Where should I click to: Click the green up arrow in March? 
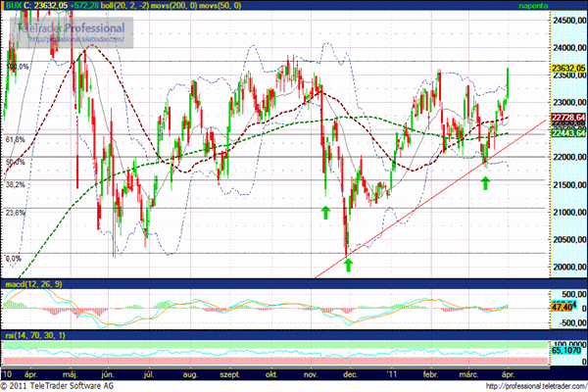[x=485, y=181]
